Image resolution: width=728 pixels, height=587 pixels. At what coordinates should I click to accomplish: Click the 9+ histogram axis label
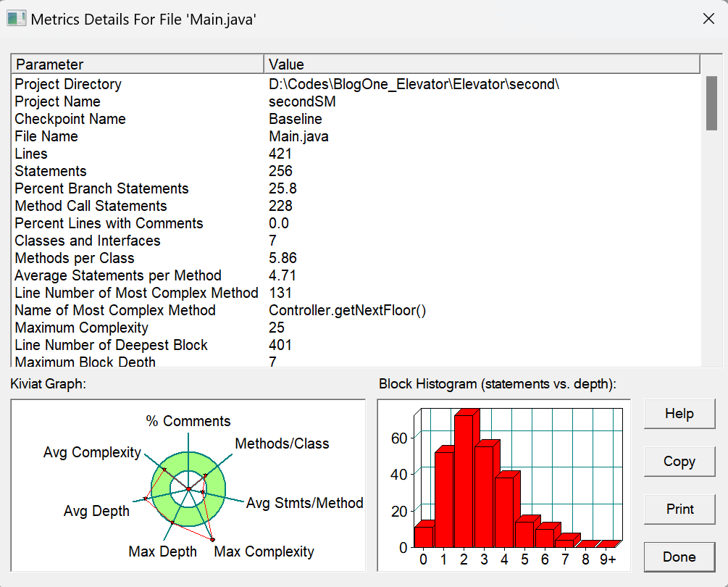608,559
